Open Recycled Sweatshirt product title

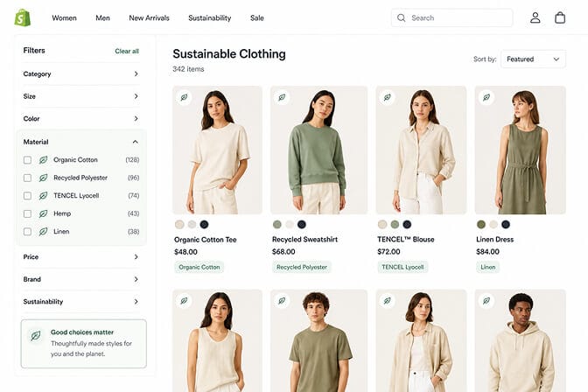coord(304,240)
